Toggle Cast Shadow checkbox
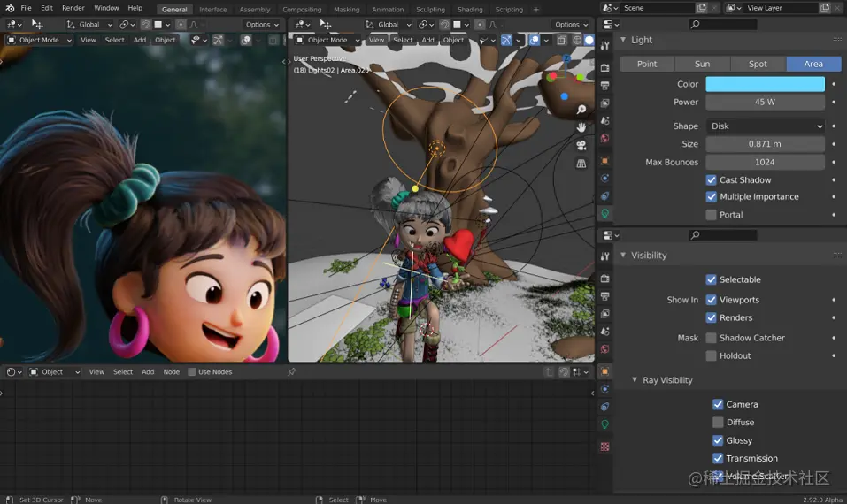The width and height of the screenshot is (847, 504). tap(712, 180)
